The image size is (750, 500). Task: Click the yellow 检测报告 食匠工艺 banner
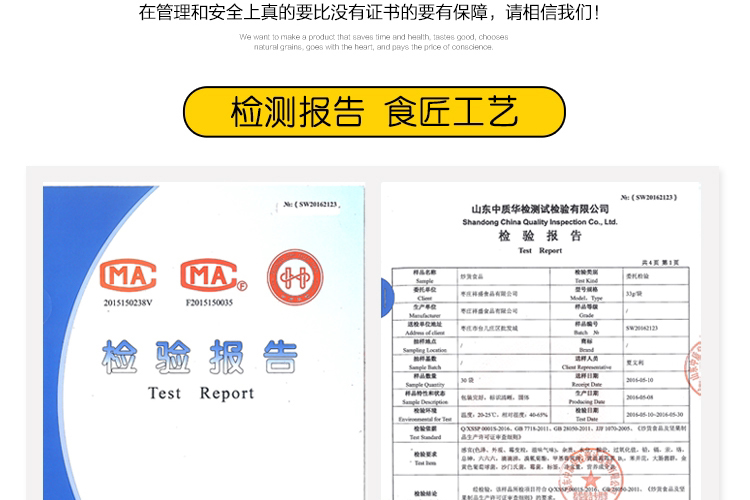374,112
